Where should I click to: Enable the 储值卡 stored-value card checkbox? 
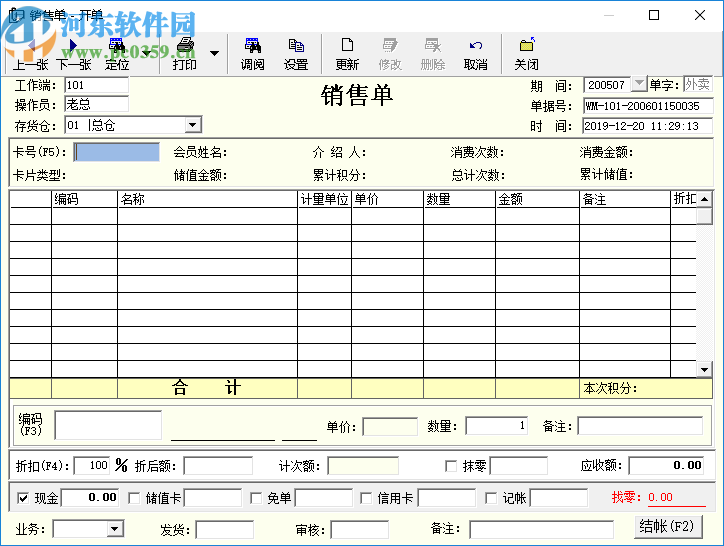(134, 498)
